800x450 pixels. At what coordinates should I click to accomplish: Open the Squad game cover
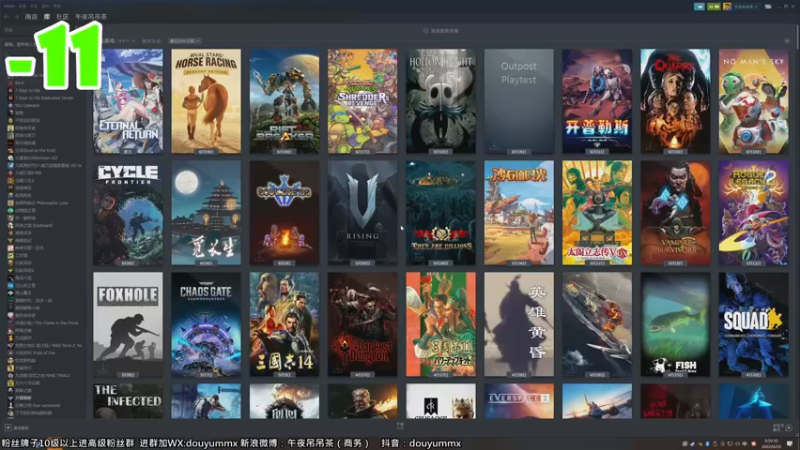click(754, 324)
